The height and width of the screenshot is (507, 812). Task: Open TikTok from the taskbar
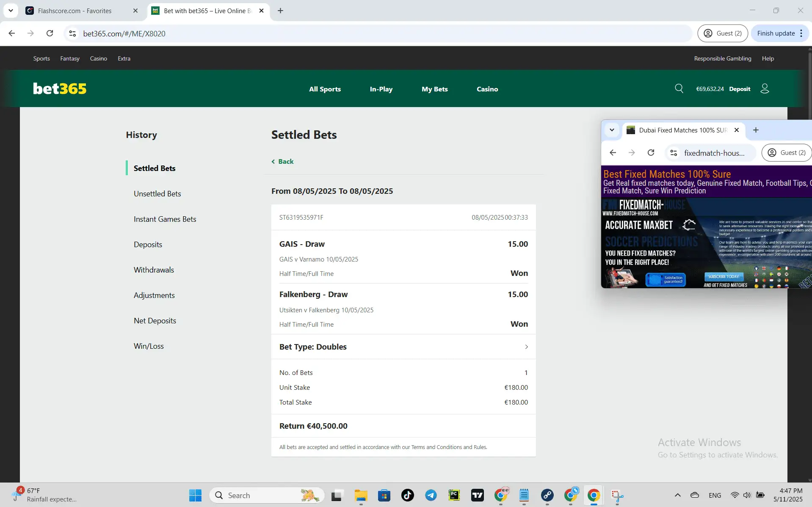(407, 495)
